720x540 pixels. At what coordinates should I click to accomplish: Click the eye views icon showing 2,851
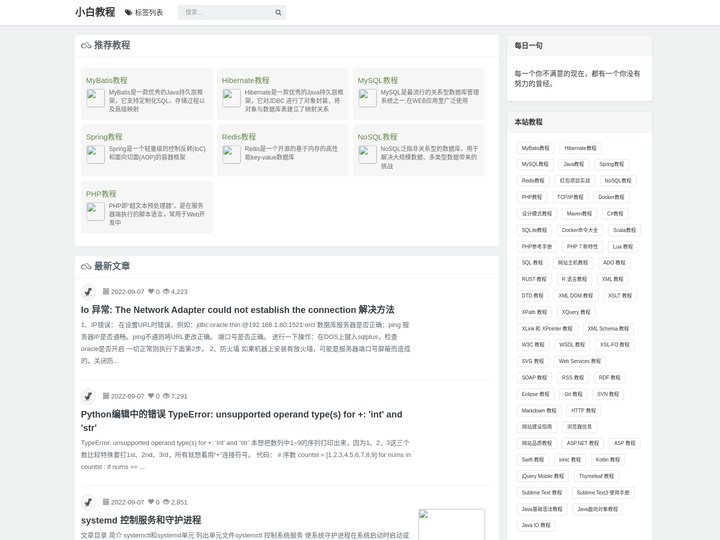[166, 502]
